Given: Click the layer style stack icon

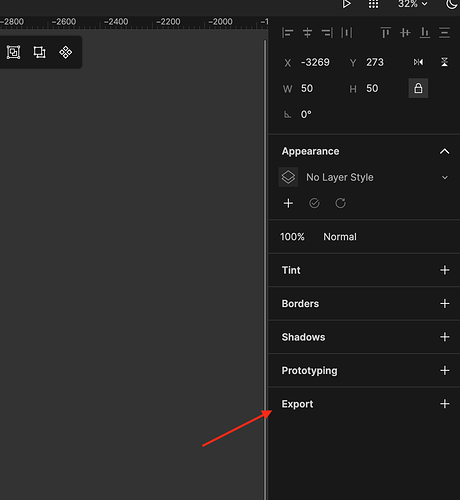Looking at the screenshot, I should click(x=288, y=177).
